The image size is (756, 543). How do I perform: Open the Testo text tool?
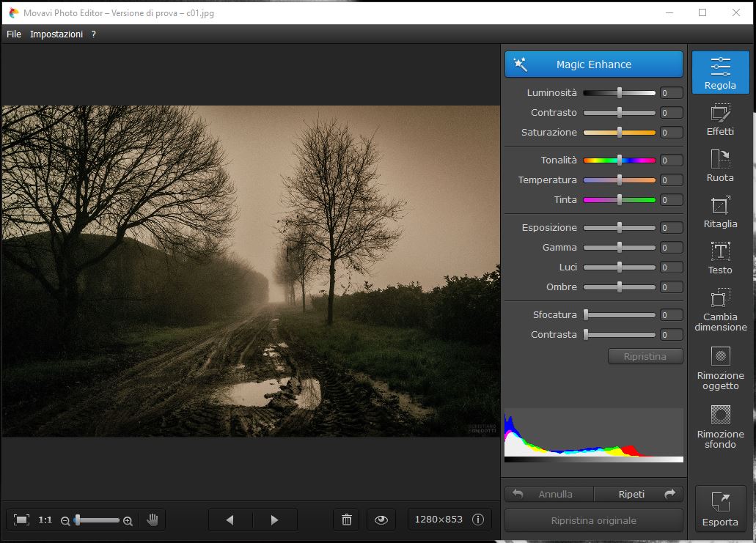coord(720,258)
